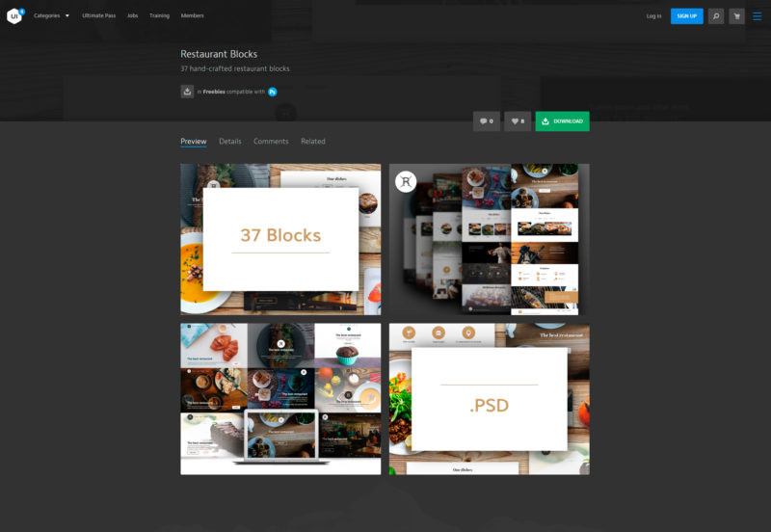Viewport: 771px width, 532px height.
Task: Click the blue Sign Up button
Action: point(686,15)
